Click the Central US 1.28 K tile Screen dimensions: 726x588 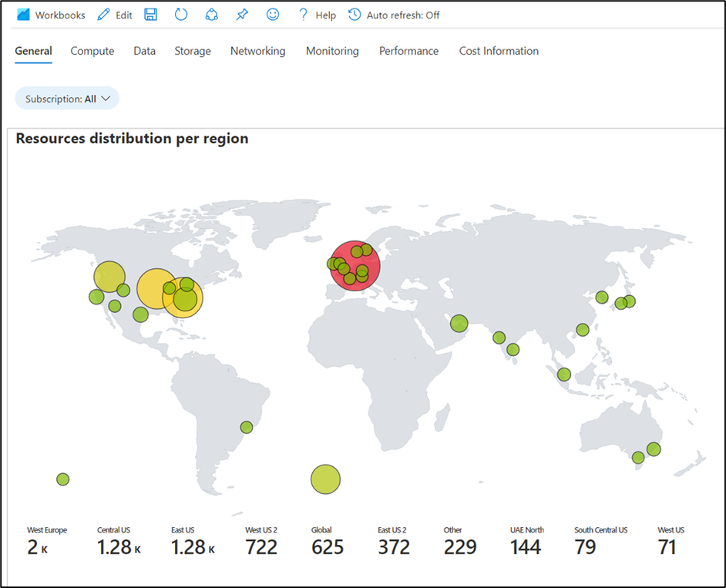pos(119,542)
